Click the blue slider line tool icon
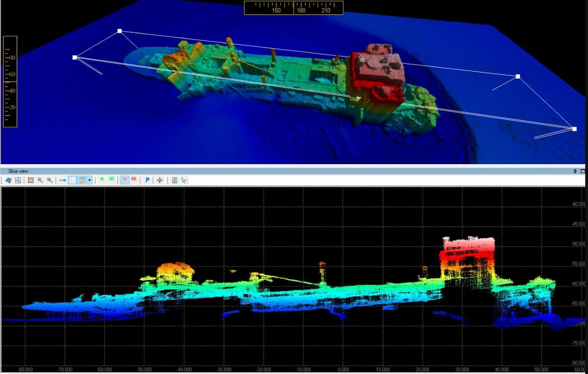The height and width of the screenshot is (374, 588). [63, 180]
